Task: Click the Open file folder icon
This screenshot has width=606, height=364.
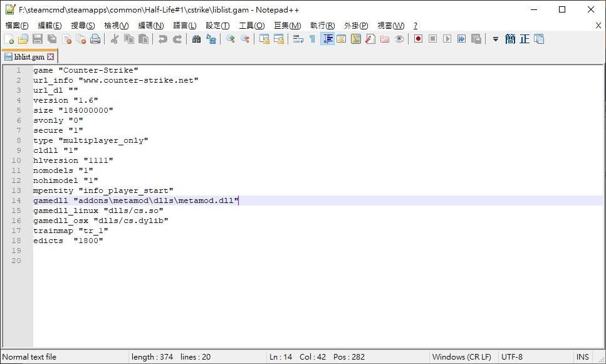Action: [x=23, y=39]
